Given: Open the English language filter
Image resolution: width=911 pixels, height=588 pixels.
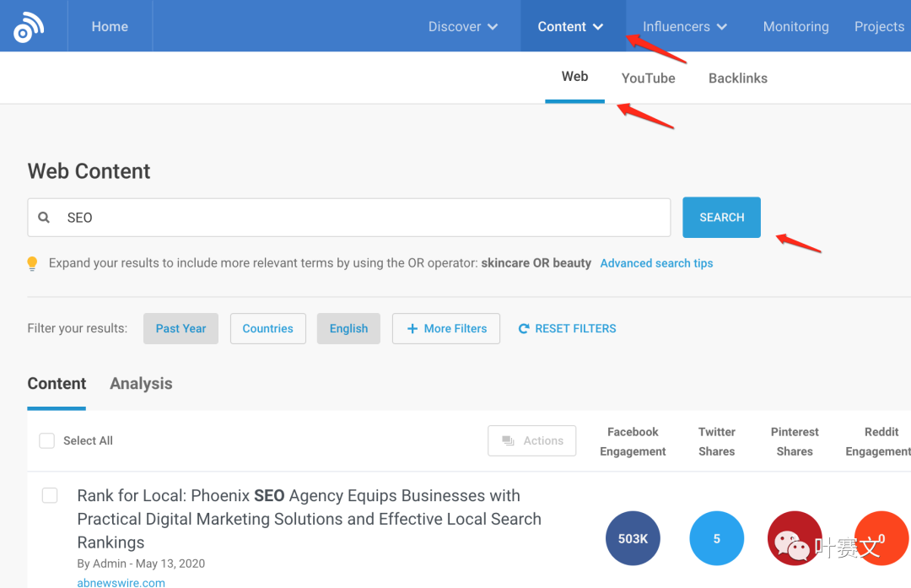Looking at the screenshot, I should [x=348, y=329].
